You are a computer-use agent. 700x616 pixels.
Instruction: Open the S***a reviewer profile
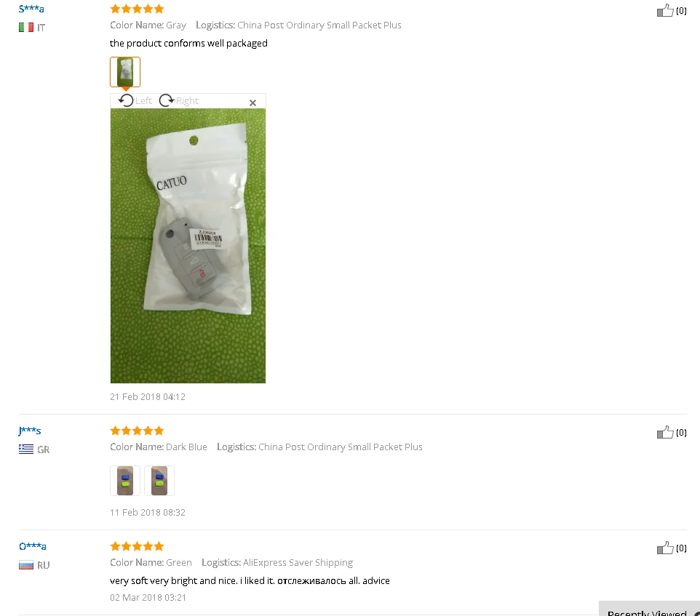coord(31,9)
